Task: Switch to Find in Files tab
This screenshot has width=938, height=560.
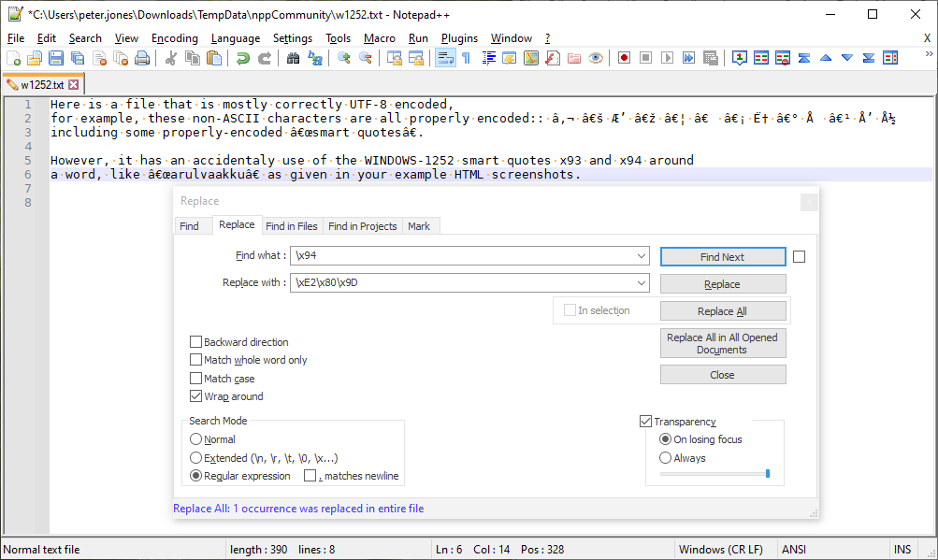Action: coord(292,226)
